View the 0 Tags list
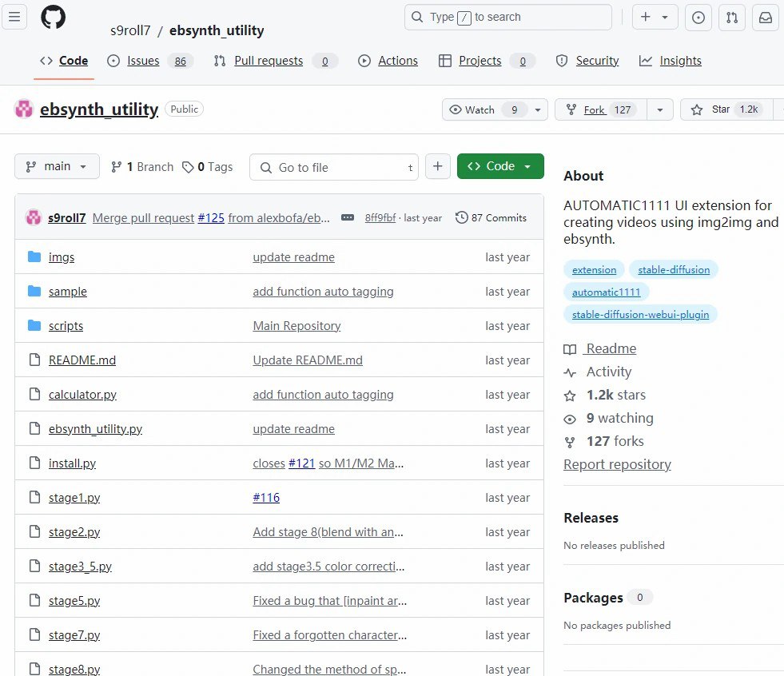Image resolution: width=784 pixels, height=676 pixels. (x=208, y=166)
